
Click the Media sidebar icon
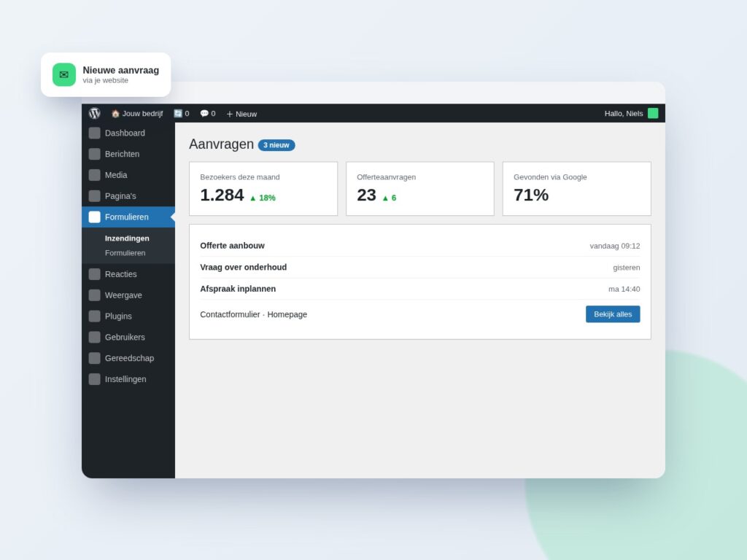[94, 175]
